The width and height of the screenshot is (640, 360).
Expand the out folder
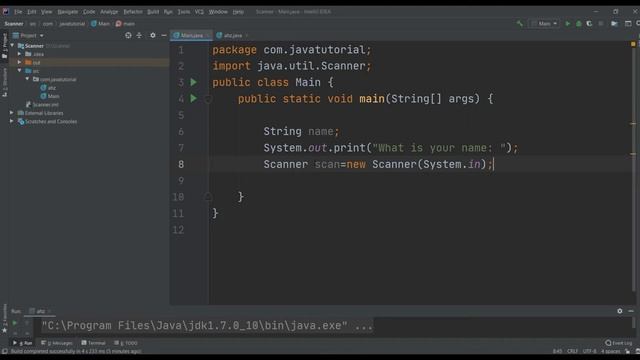(19, 62)
